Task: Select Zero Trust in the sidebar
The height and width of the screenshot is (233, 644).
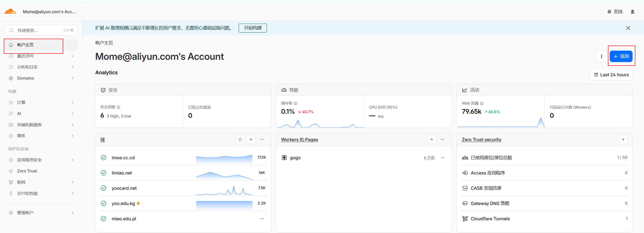Action: tap(27, 171)
